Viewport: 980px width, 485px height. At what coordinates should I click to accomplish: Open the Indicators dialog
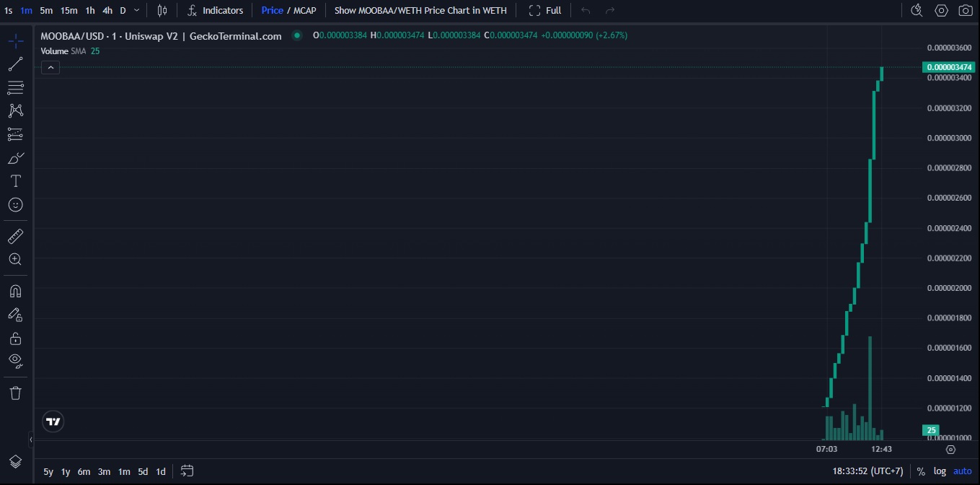tap(216, 10)
